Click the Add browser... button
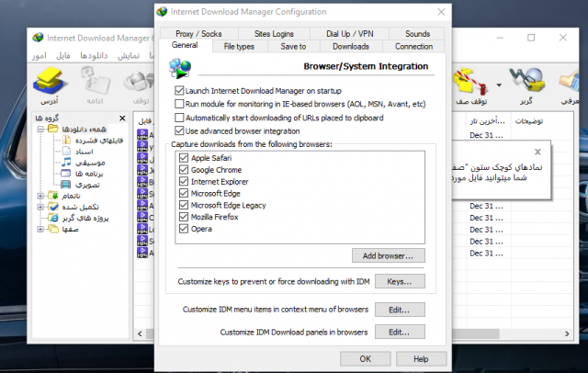 point(388,255)
